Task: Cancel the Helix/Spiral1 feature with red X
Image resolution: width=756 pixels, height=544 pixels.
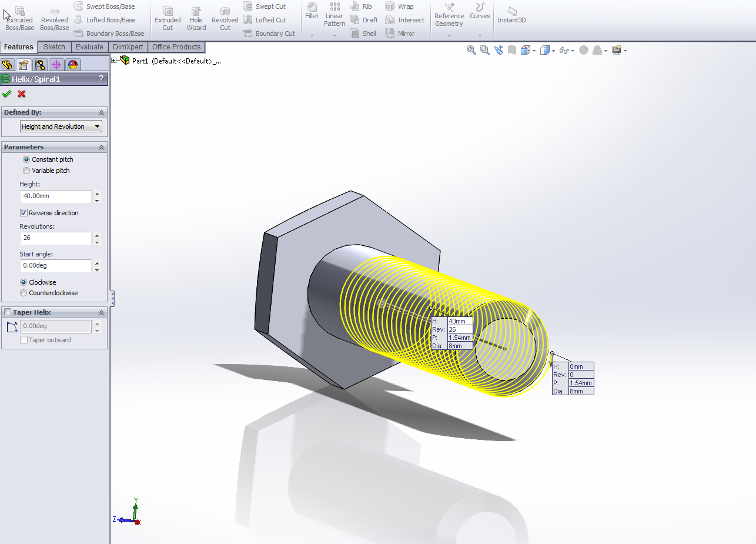Action: point(21,94)
